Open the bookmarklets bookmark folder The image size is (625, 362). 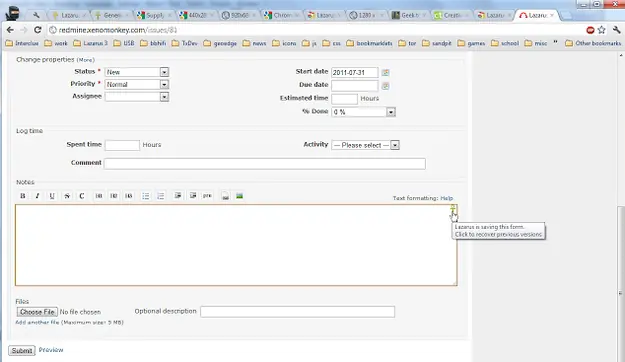tap(369, 43)
